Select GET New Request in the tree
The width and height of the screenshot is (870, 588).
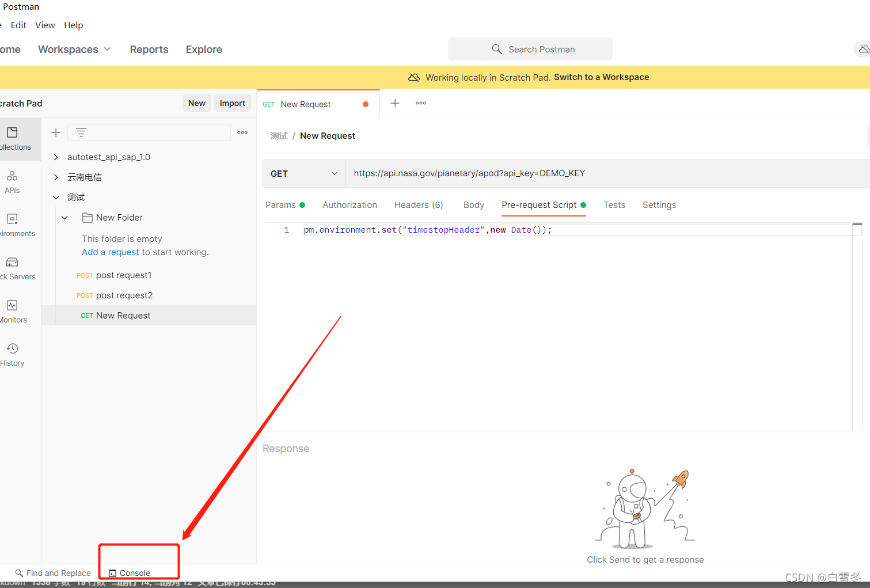click(149, 316)
